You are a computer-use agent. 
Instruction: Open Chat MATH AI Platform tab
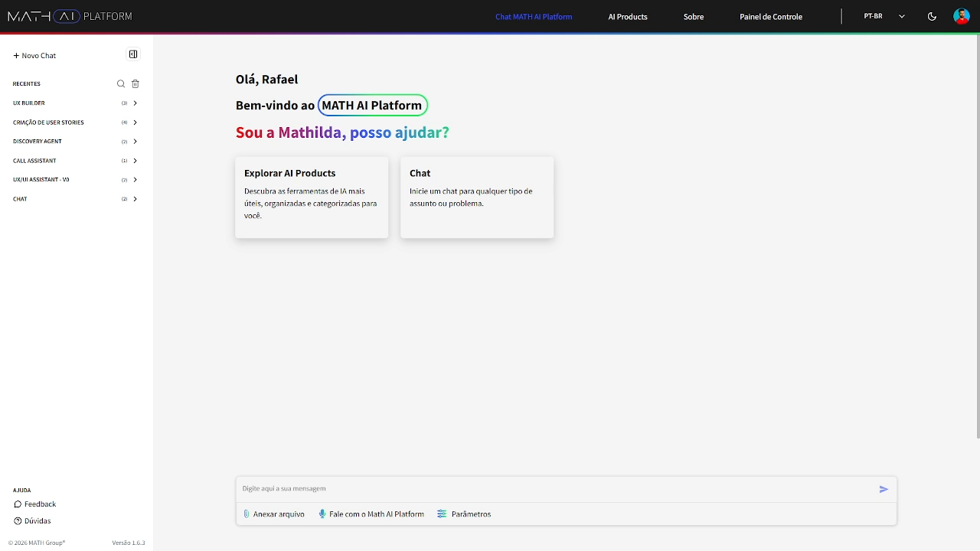(534, 16)
